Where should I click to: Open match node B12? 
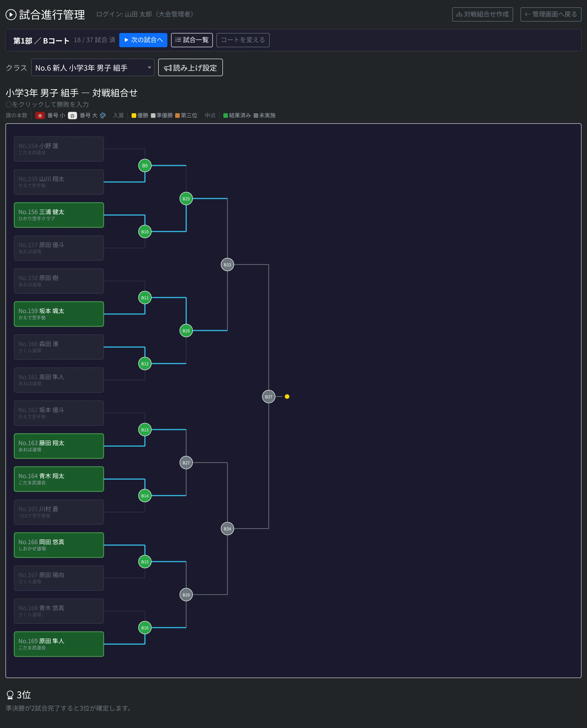point(145,364)
